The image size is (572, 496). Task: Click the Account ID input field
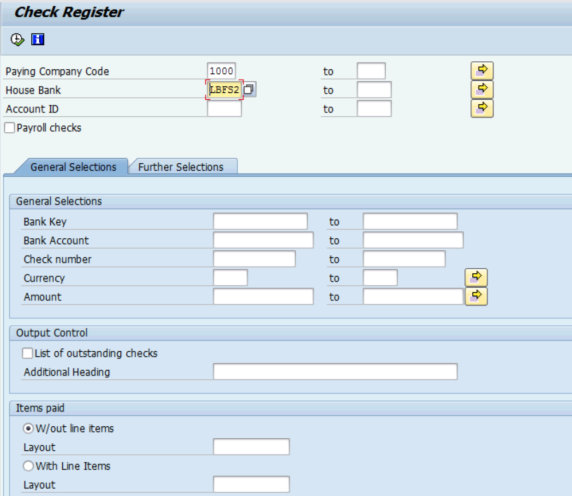(224, 109)
